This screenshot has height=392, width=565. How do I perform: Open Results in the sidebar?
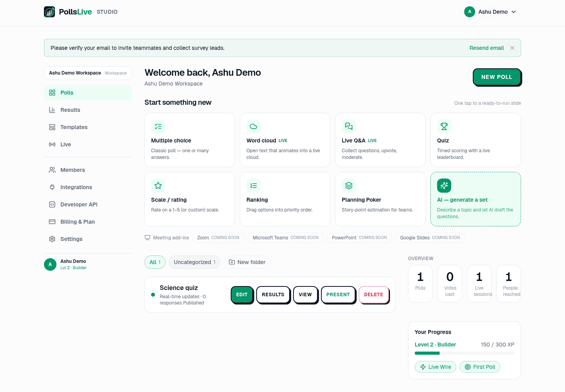[88, 110]
